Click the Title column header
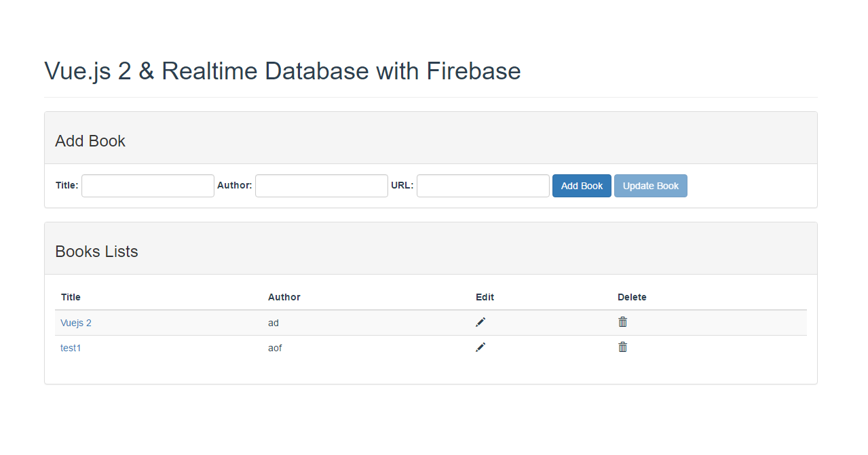This screenshot has height=455, width=868. coord(71,297)
